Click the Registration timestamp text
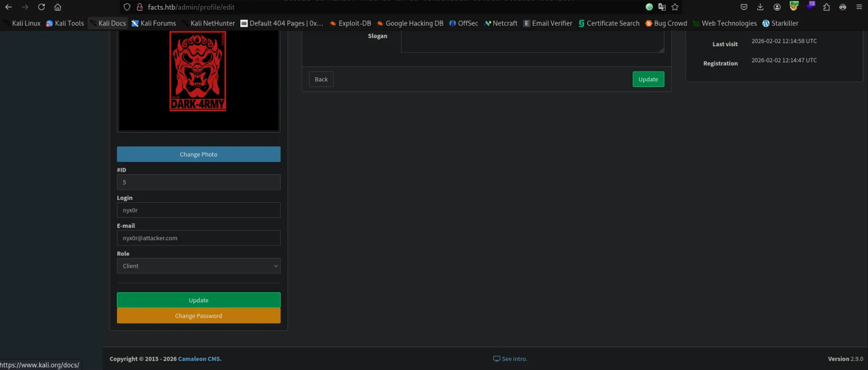The image size is (868, 370). [784, 60]
